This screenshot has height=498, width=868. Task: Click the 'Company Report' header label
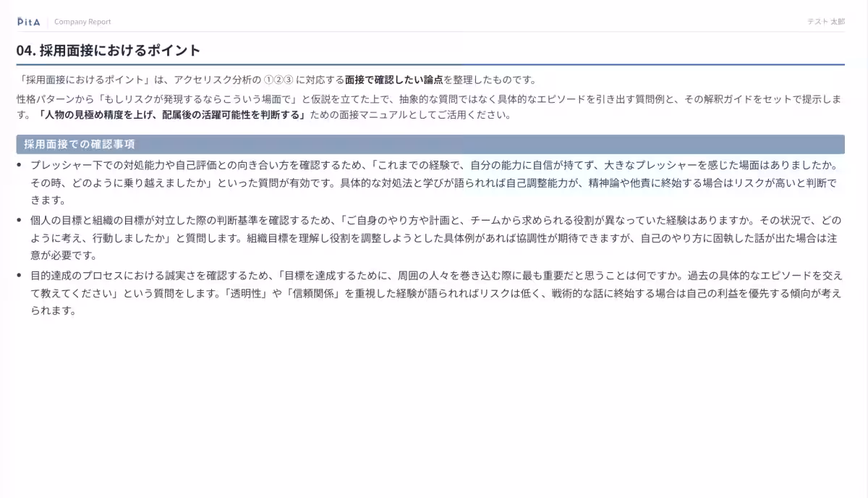(x=82, y=22)
